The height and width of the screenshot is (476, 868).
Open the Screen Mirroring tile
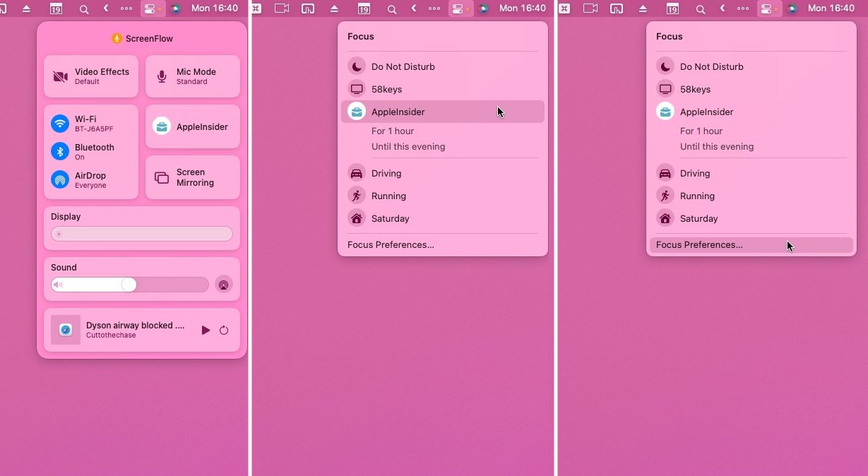[192, 177]
